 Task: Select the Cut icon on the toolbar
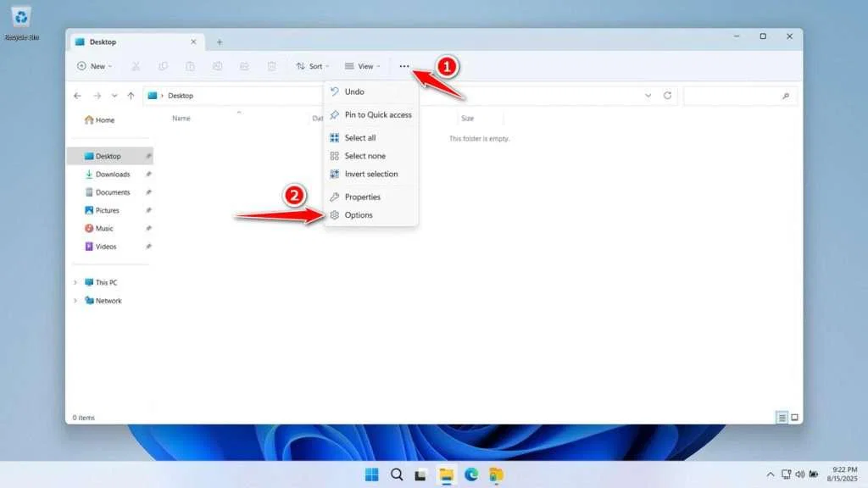(136, 66)
